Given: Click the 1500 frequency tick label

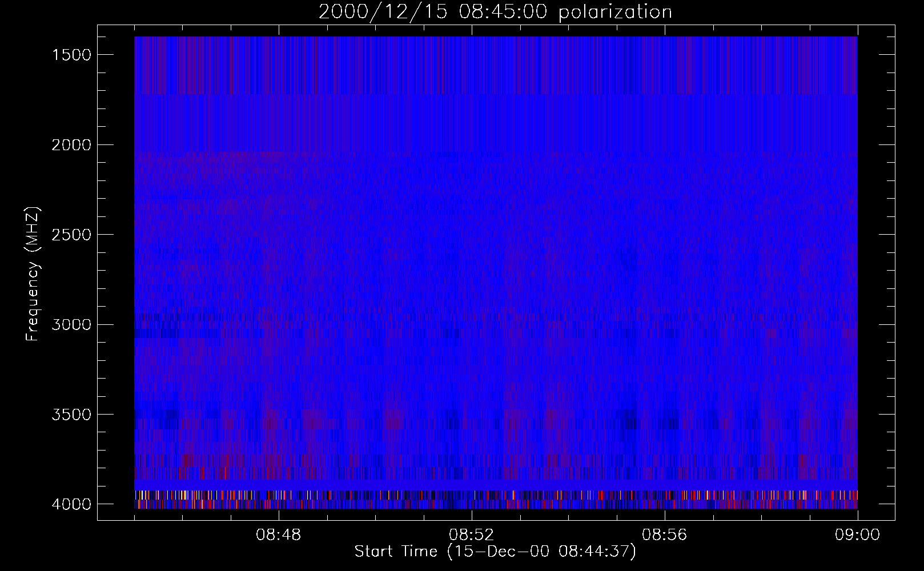Looking at the screenshot, I should coord(71,54).
